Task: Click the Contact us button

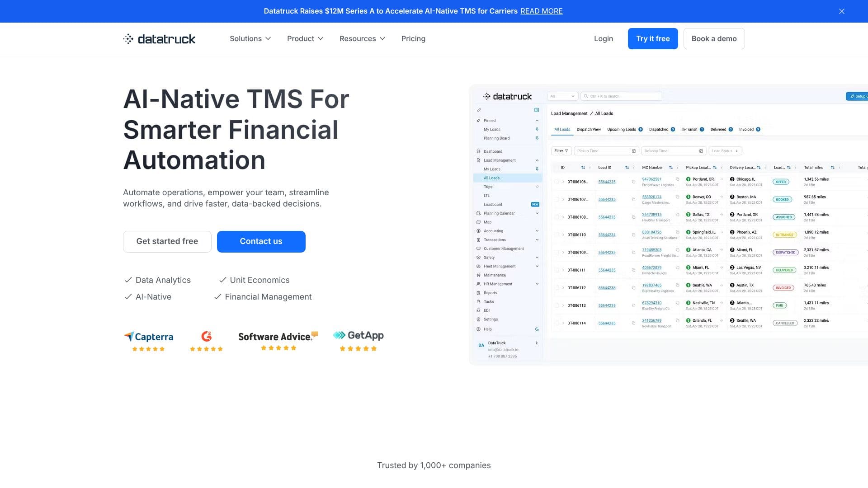Action: [x=261, y=241]
